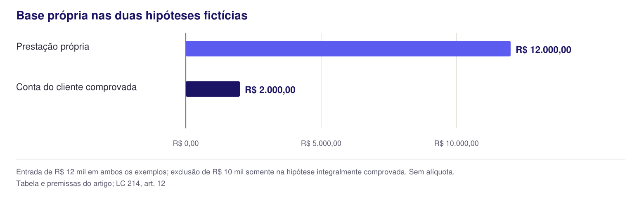This screenshot has height=207, width=644.
Task: Click the light purple Prestação própria bar
Action: [x=348, y=49]
